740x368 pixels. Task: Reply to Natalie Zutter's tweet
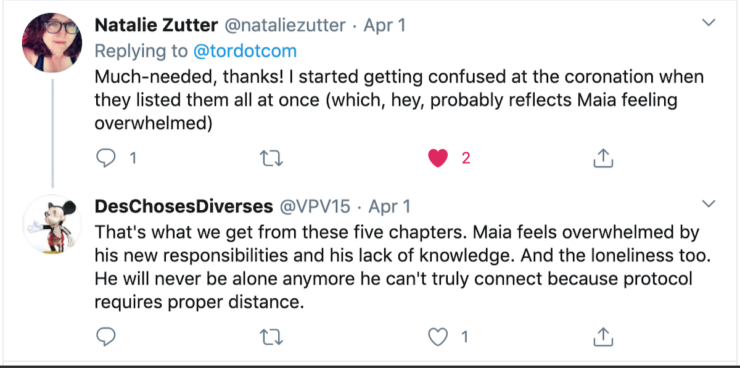tap(106, 159)
